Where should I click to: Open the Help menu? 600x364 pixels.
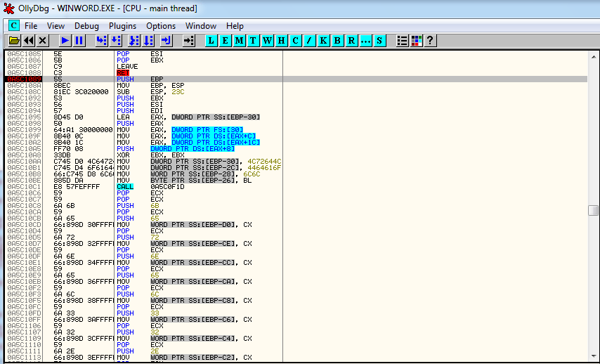(235, 26)
